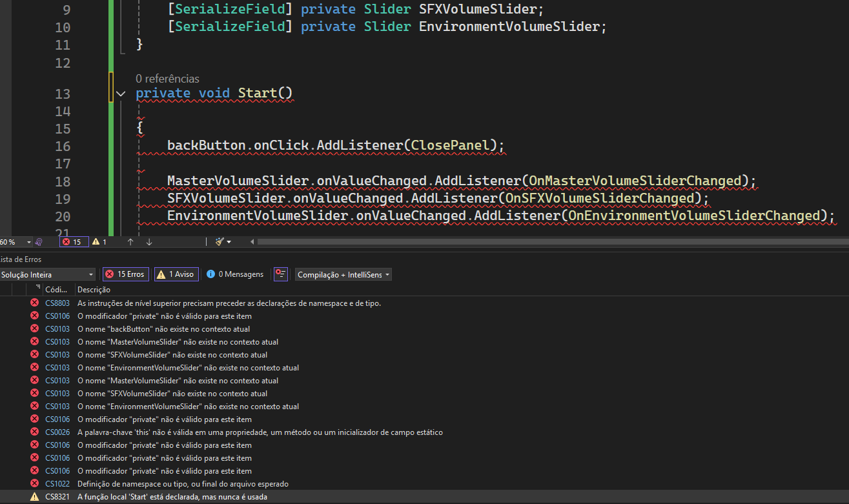Click the red error count 15 in editor bar

(x=74, y=242)
